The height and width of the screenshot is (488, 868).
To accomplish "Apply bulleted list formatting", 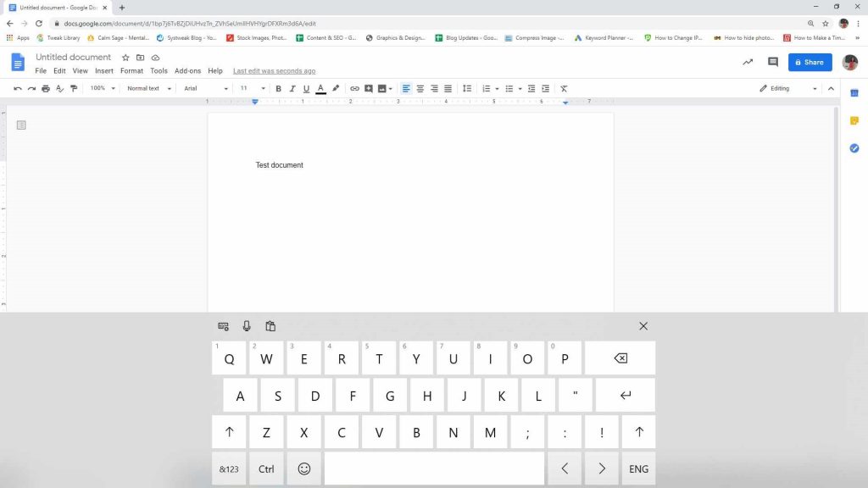I will coord(509,88).
